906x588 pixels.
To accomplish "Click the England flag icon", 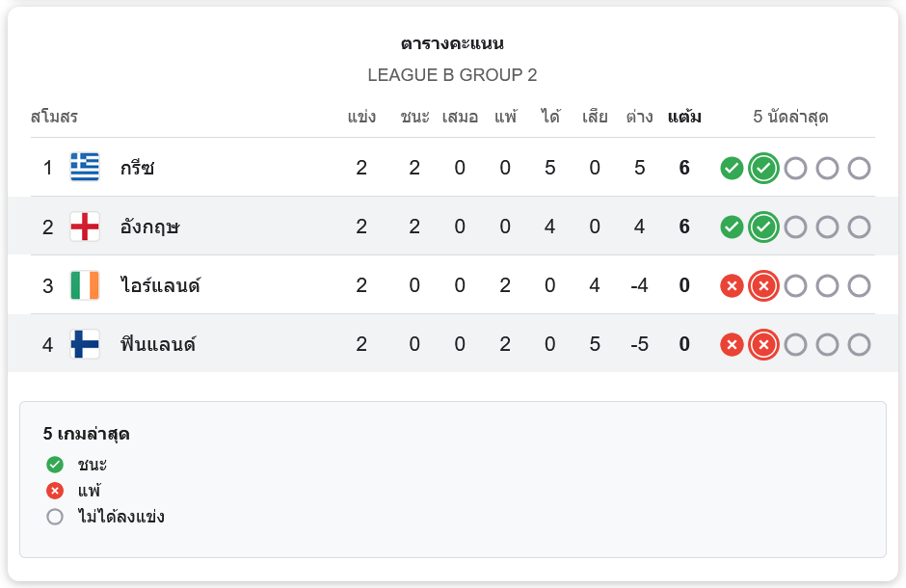I will tap(85, 226).
